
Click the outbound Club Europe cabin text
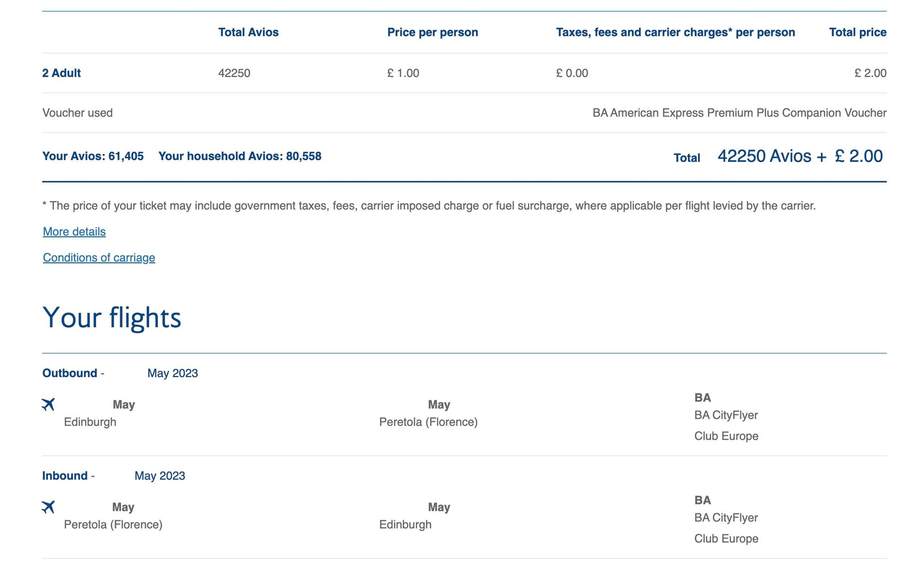point(726,436)
